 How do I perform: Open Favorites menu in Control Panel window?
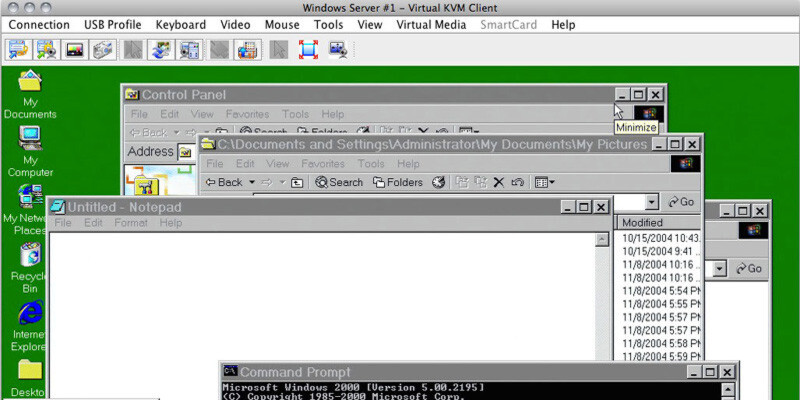247,114
